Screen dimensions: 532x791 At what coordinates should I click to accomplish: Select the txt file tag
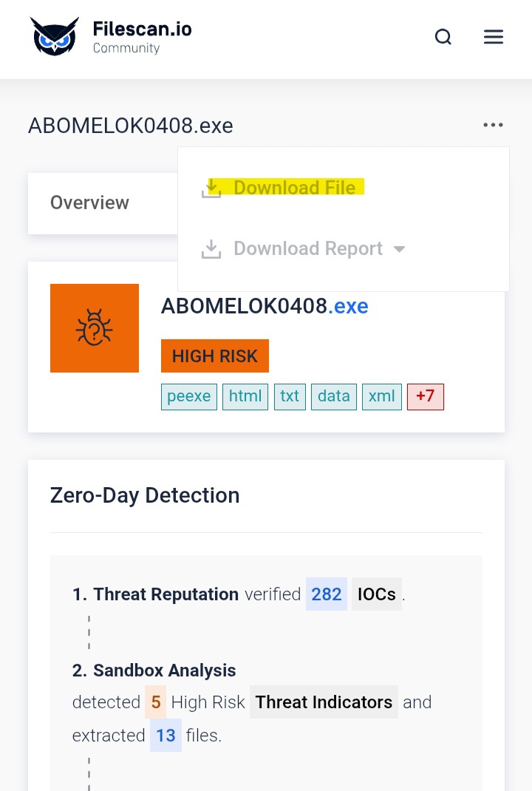click(290, 396)
